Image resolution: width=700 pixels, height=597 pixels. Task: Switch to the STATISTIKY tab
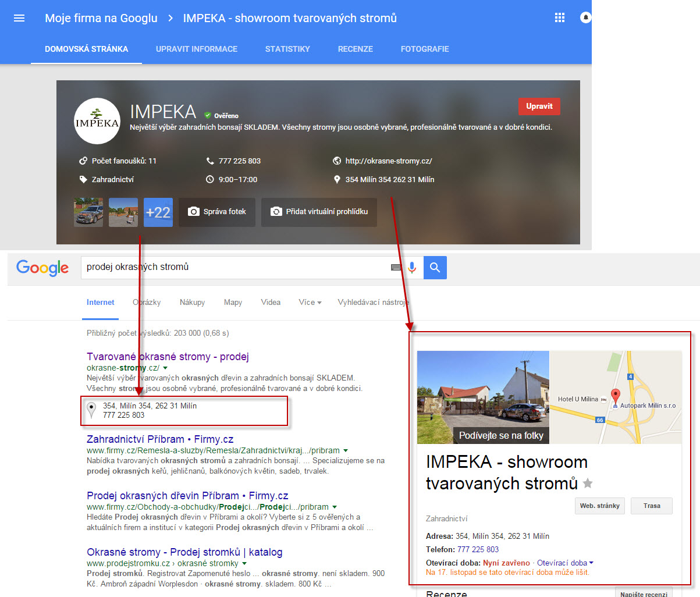[x=287, y=49]
